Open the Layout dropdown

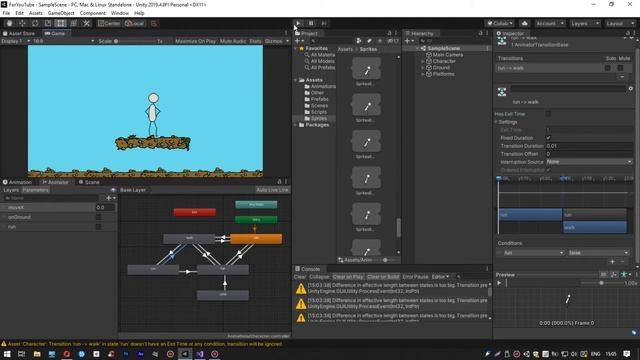pyautogui.click(x=620, y=23)
